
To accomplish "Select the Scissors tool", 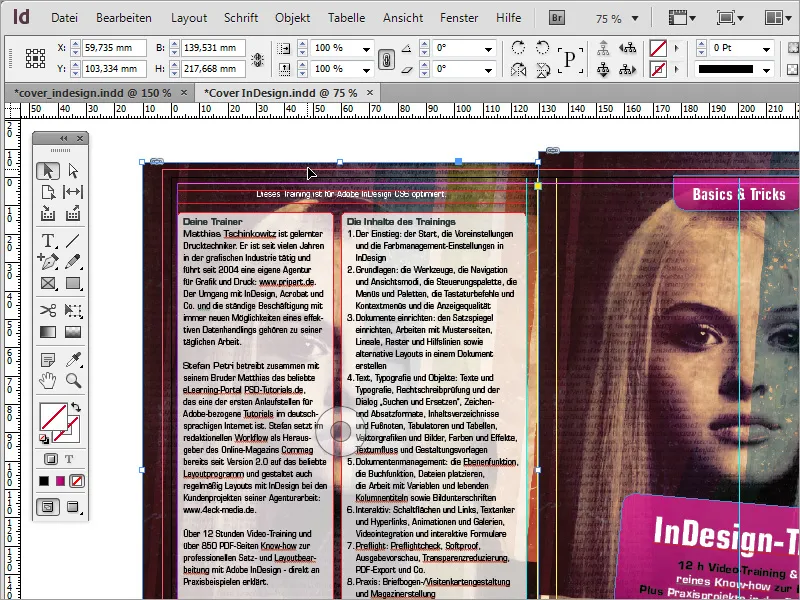I will click(x=48, y=310).
